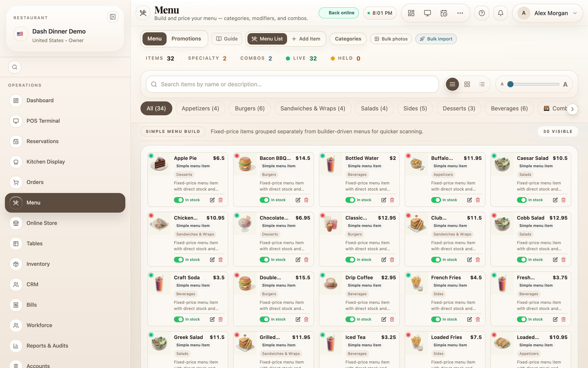Adjust text size slider handle

click(x=510, y=84)
